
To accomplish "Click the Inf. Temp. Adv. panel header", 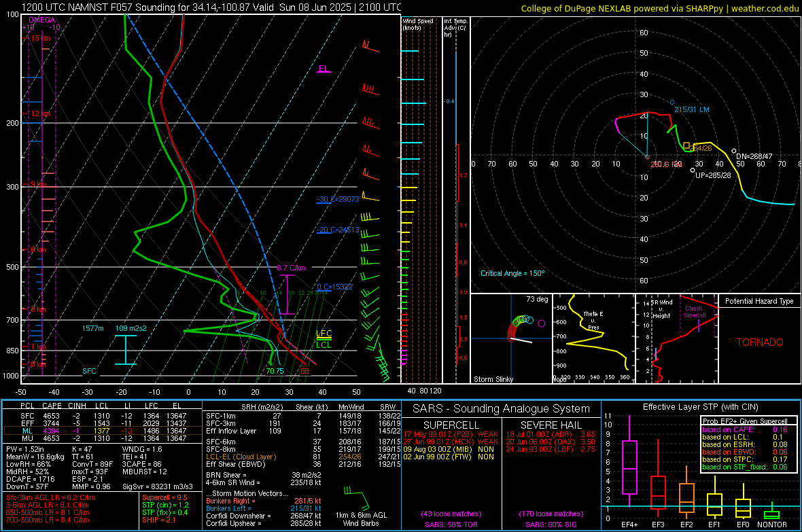I will coord(455,28).
